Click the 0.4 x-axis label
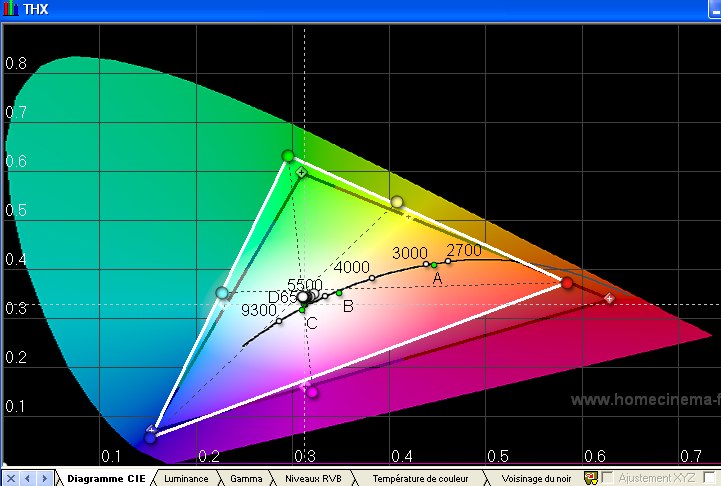Screen dimensions: 721x486 coord(401,456)
